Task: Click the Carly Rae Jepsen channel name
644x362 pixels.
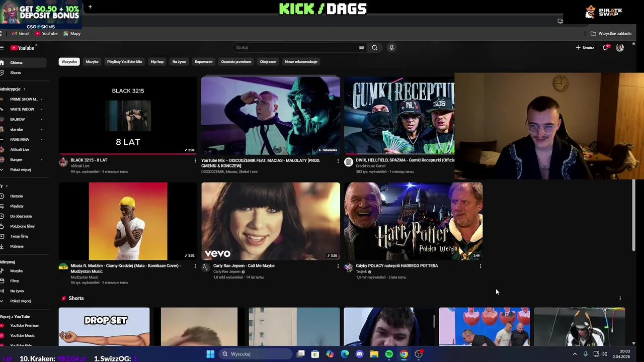Action: (x=227, y=272)
